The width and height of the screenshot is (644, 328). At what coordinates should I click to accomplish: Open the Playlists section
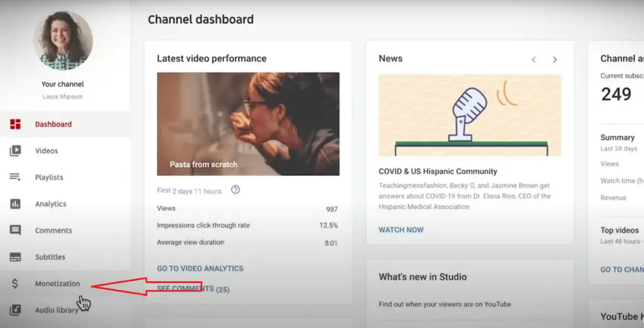[x=65, y=177]
